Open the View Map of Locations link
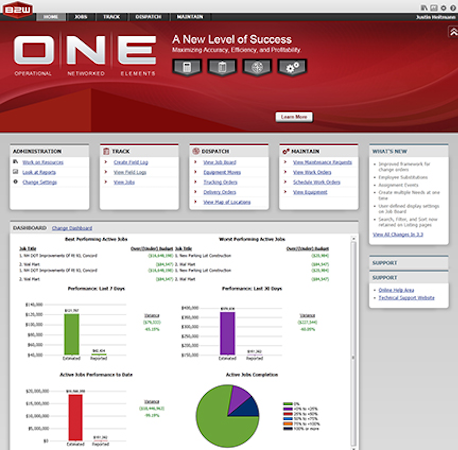Viewport: 458px width, 450px height. point(227,202)
